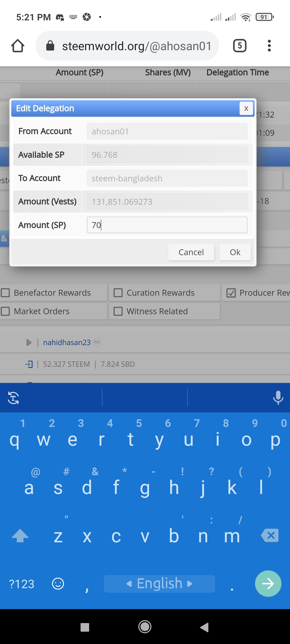Click the Amount (SP) column header
The image size is (290, 644).
(79, 72)
